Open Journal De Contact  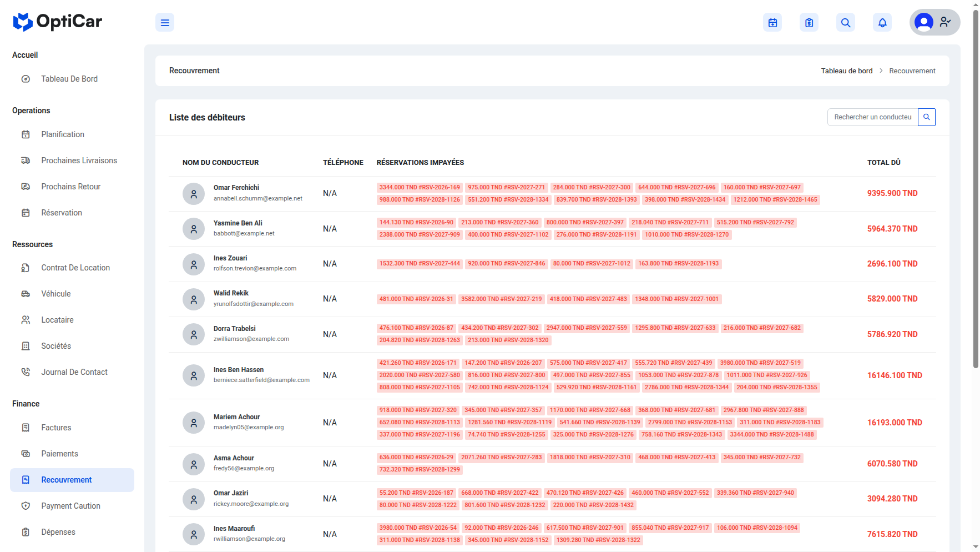coord(72,372)
